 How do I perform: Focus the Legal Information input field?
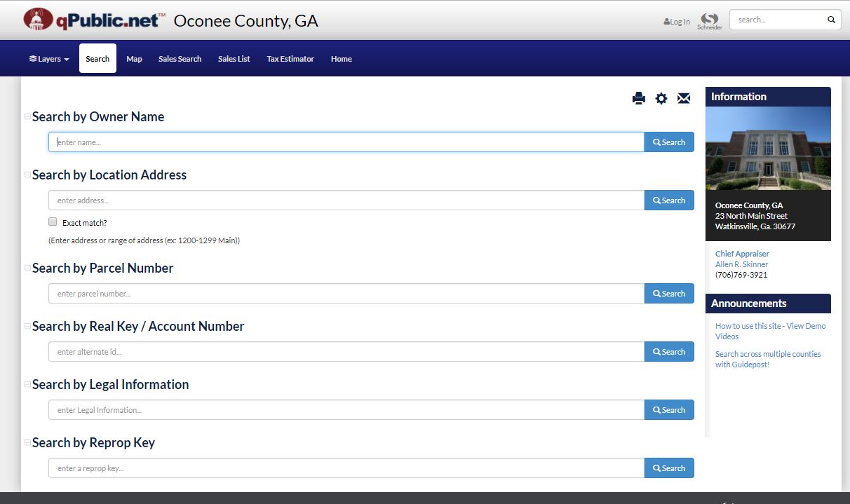(346, 410)
